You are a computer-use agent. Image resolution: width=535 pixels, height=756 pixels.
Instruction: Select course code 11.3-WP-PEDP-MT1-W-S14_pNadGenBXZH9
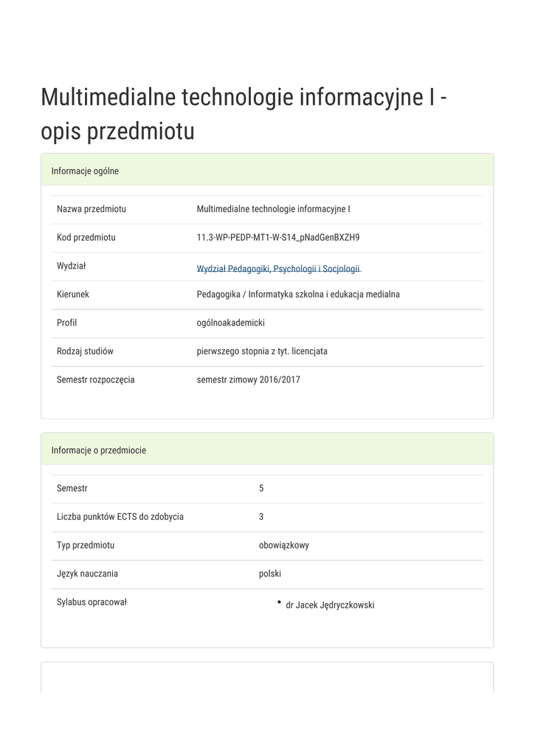point(277,238)
